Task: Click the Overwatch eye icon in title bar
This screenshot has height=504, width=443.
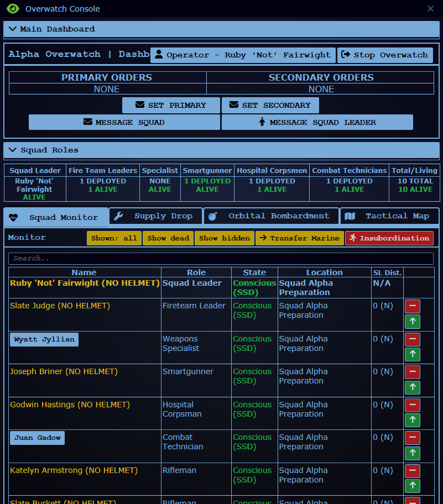Action: (13, 9)
